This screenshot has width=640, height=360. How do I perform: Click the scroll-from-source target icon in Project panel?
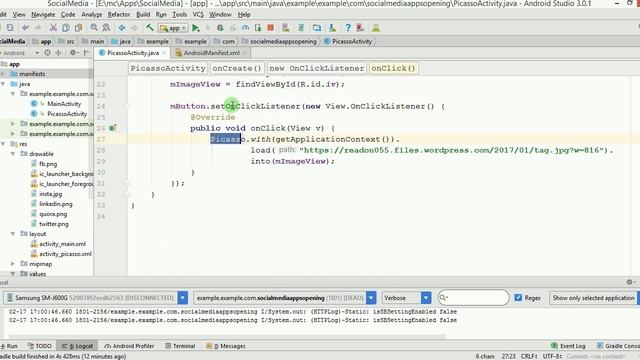tap(47, 53)
